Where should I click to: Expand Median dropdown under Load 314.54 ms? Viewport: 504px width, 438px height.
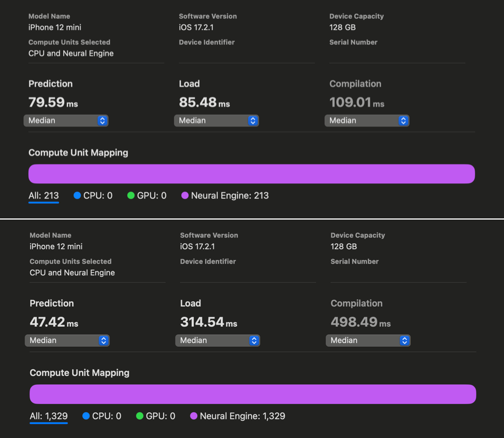pyautogui.click(x=217, y=340)
